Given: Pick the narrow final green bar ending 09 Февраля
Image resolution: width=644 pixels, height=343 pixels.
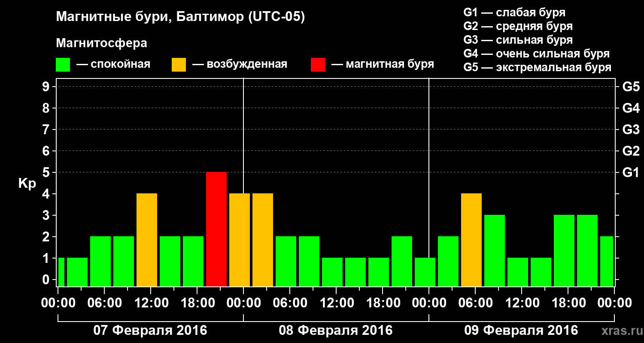Looking at the screenshot, I should point(607,261).
